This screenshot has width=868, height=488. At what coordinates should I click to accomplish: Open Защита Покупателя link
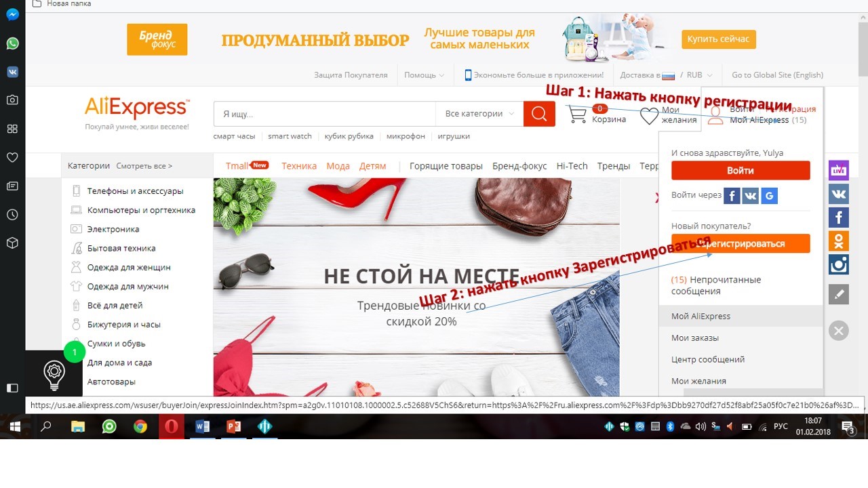[x=351, y=75]
